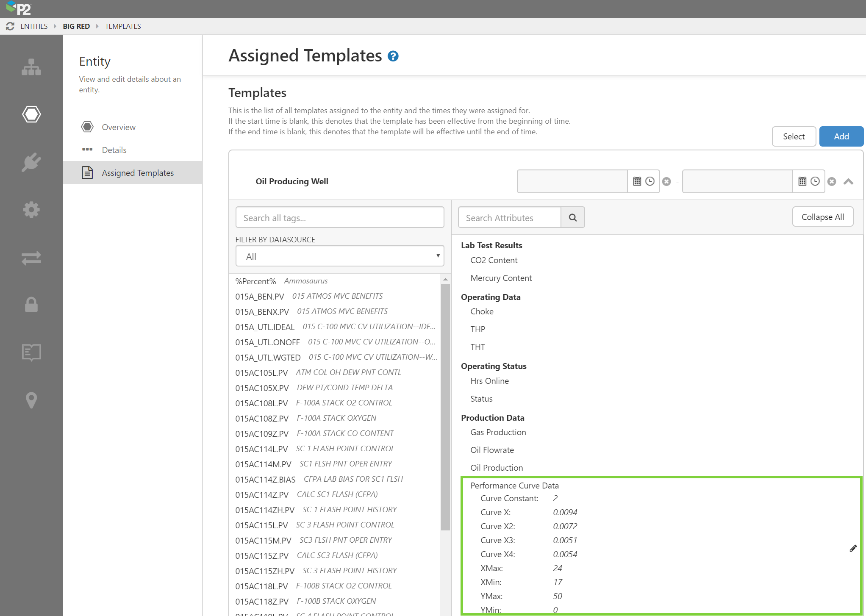
Task: Open the Filter by Datasource dropdown
Action: coord(339,256)
